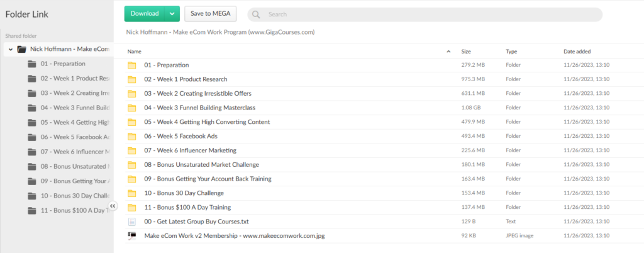The height and width of the screenshot is (253, 644).
Task: Select 08 - Bonus Unsaturated item in sidebar tree
Action: [x=75, y=166]
